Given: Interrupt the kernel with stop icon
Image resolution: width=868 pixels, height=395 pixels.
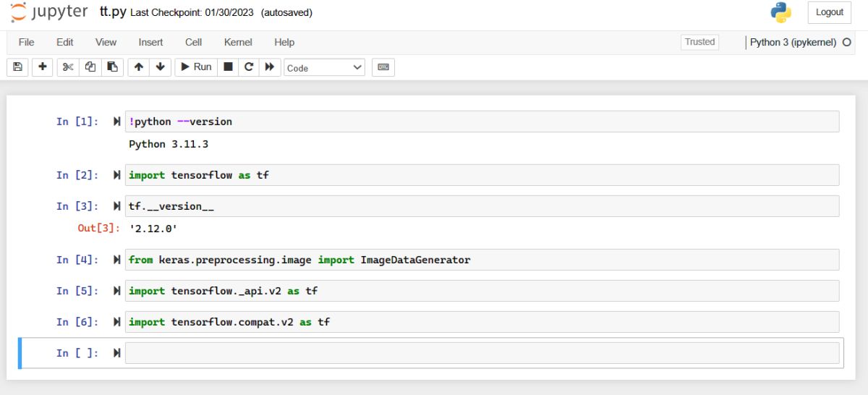Looking at the screenshot, I should pos(228,67).
